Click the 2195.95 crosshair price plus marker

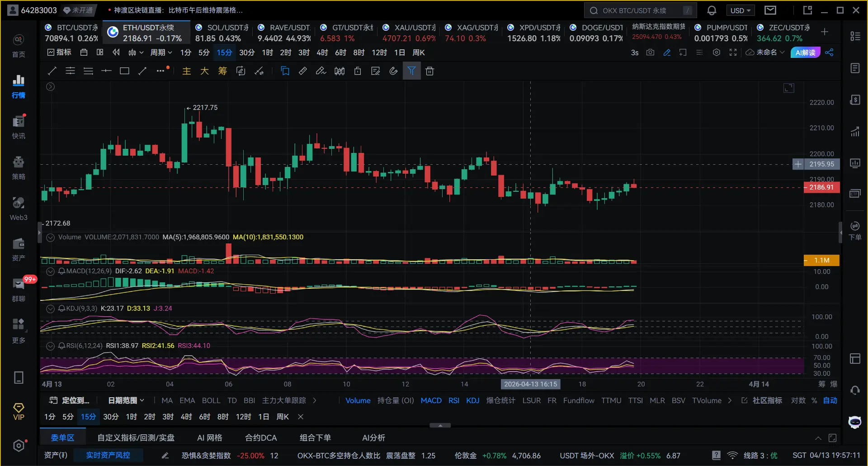(798, 164)
